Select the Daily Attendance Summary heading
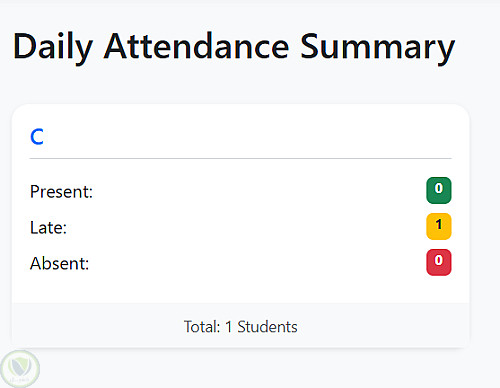This screenshot has width=500, height=388. pyautogui.click(x=234, y=47)
